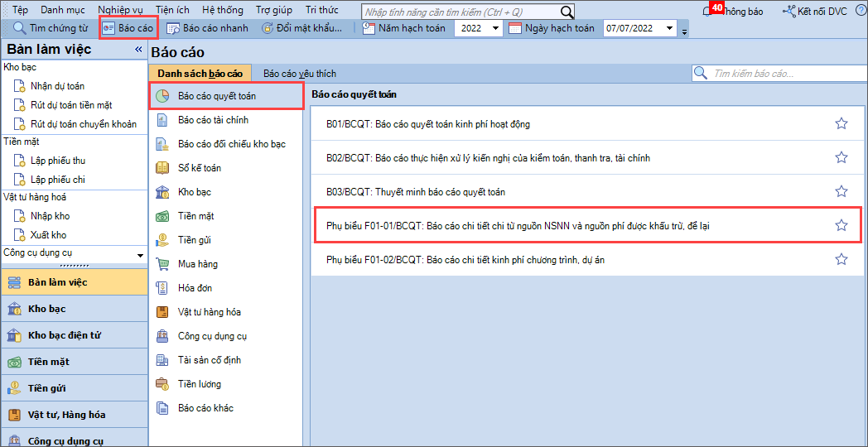
Task: Open Nhập kho shortcut
Action: pos(50,216)
